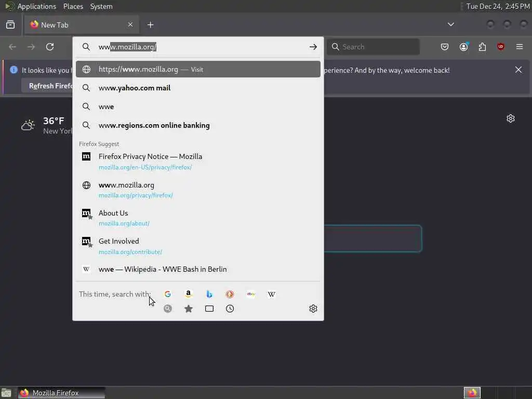Reload the current page

pos(50,47)
